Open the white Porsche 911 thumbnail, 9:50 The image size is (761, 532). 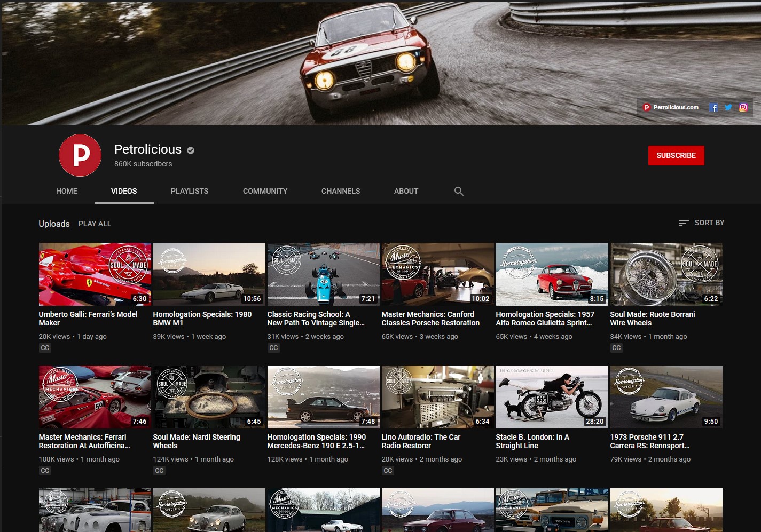point(666,397)
